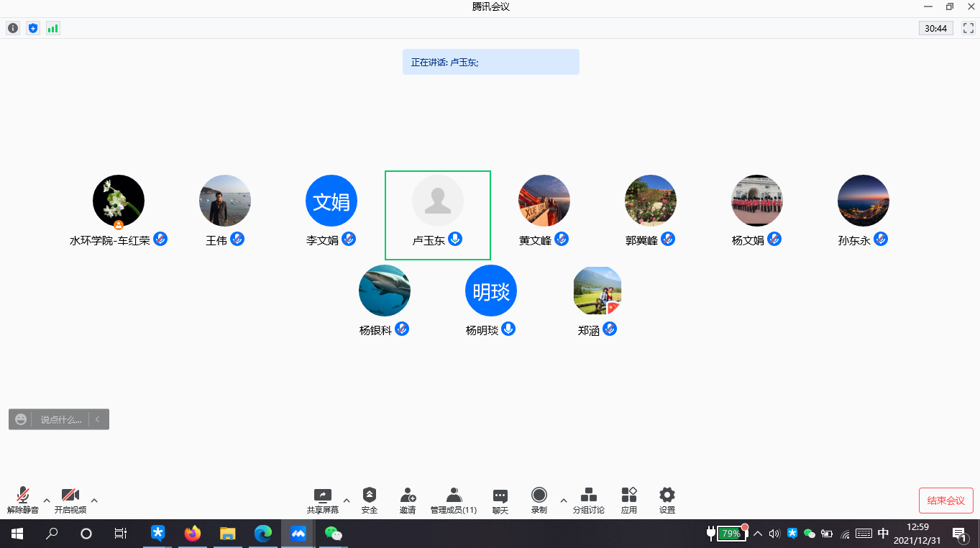Click the red 结束会议 button
The image size is (980, 548).
[945, 501]
